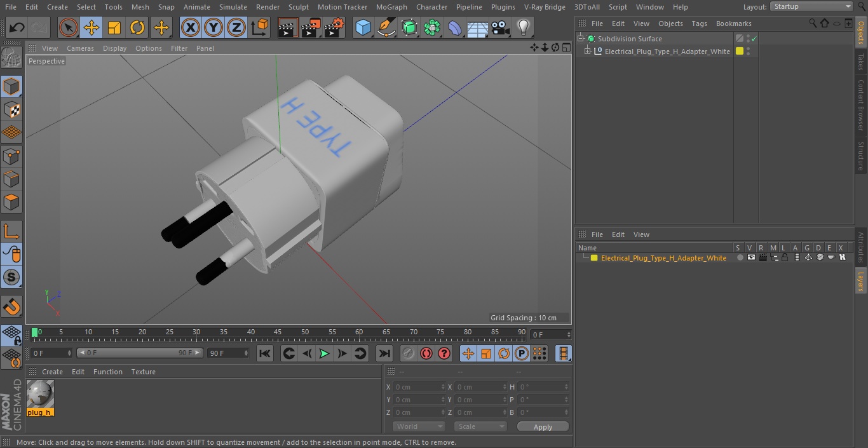Go to start of animation
Screen dimensions: 868x448
tap(265, 354)
